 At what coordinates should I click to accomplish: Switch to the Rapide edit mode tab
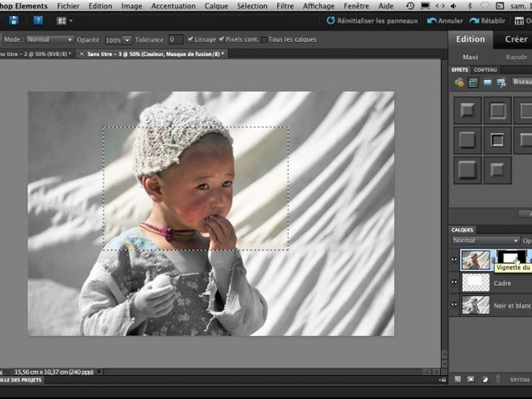click(516, 57)
